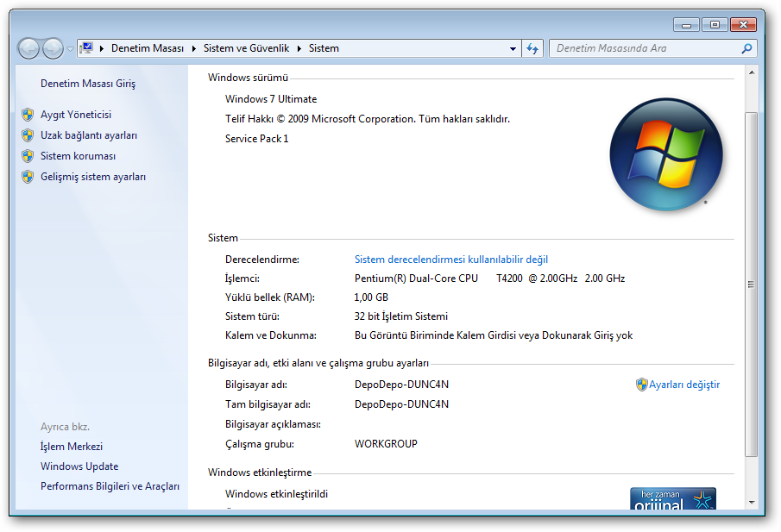Open Uzak bağlantı ayarları
This screenshot has height=532, width=781.
(89, 135)
